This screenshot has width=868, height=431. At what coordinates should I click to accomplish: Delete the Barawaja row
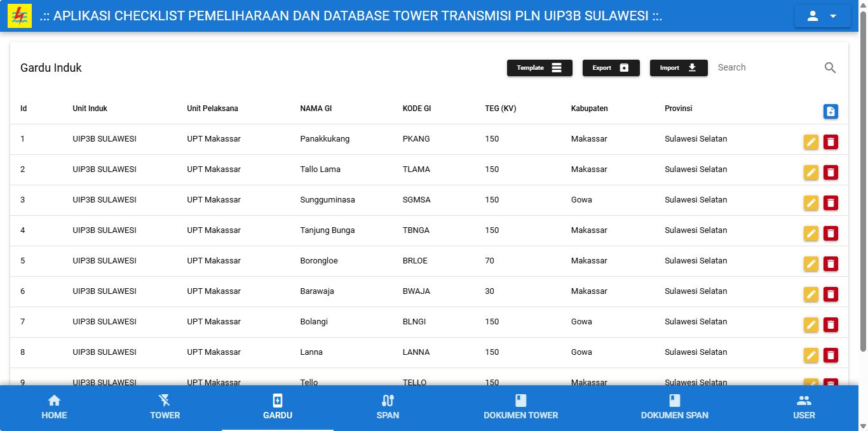click(x=831, y=295)
